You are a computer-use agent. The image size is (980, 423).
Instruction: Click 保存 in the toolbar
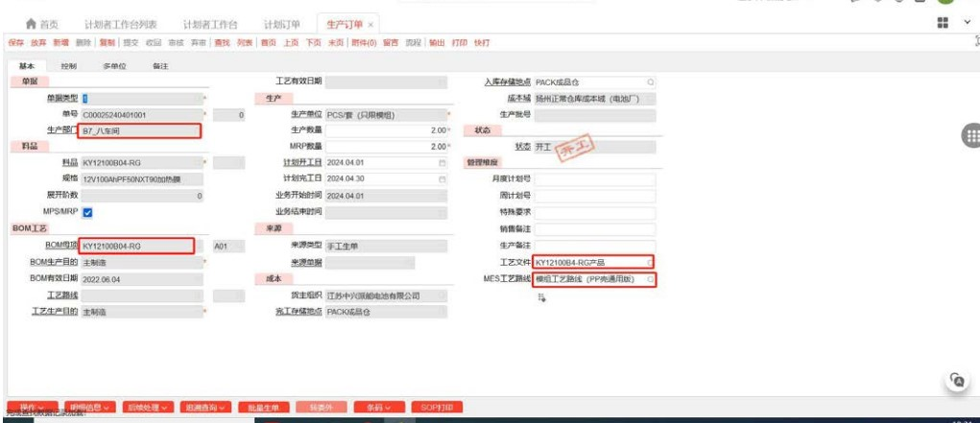click(x=15, y=43)
